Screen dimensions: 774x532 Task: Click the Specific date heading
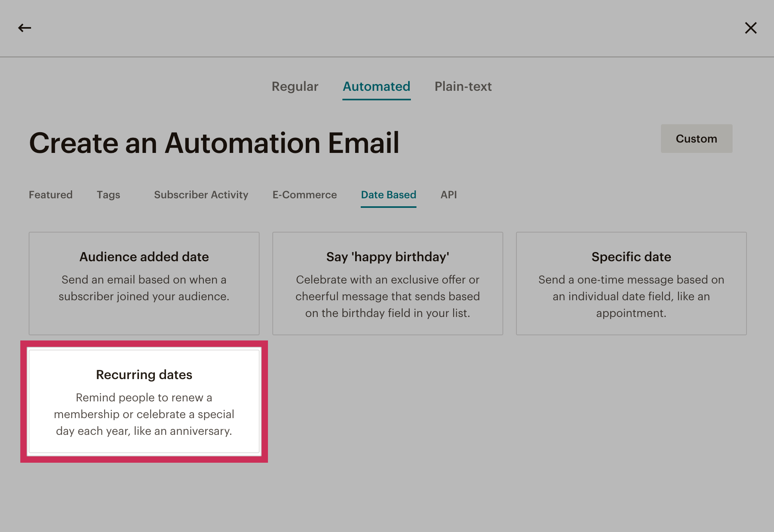click(x=631, y=257)
